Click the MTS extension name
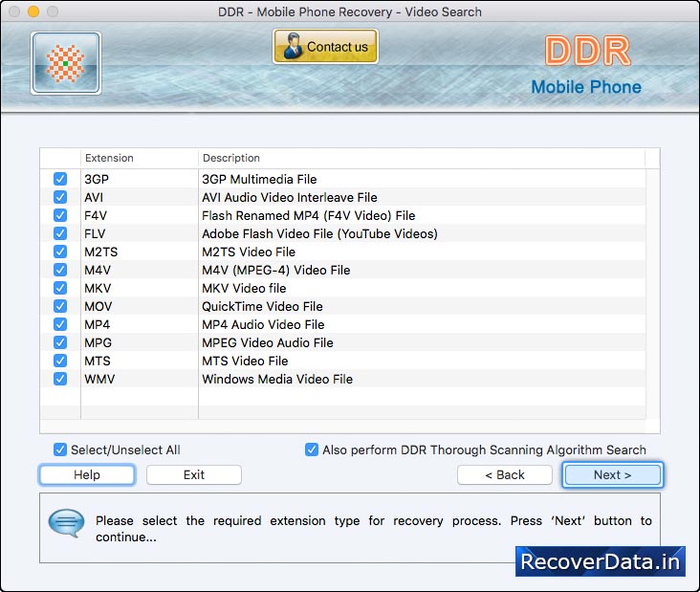 98,361
